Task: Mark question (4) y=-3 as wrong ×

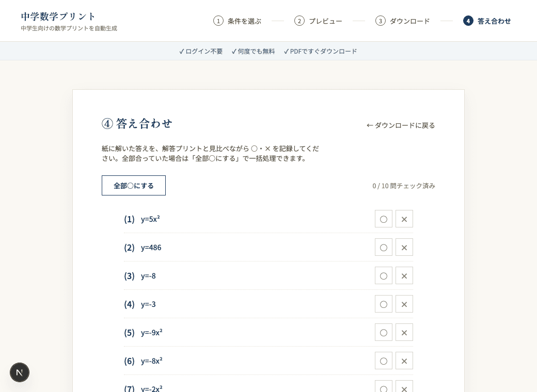Action: 404,304
